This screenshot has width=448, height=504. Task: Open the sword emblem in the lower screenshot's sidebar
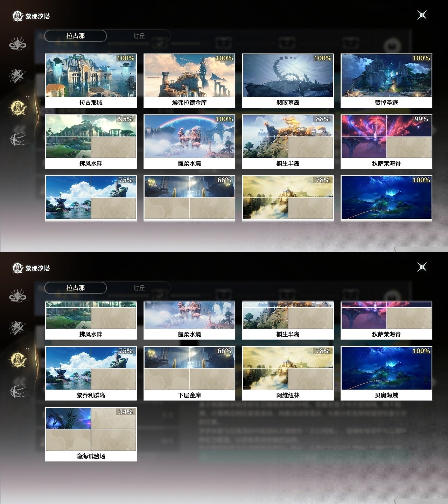coord(17,391)
